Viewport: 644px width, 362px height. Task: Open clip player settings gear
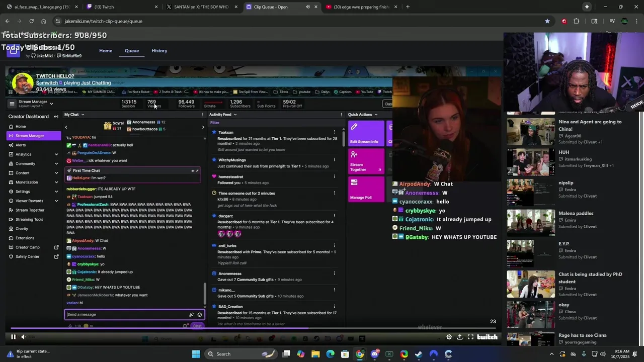tap(449, 337)
